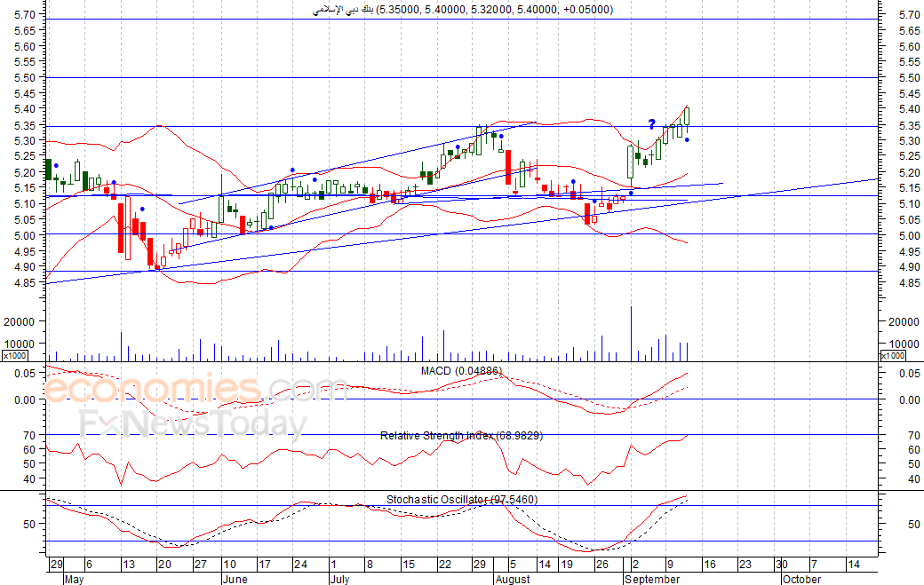Click the May month label
Screen dimensions: 924x585
point(74,579)
